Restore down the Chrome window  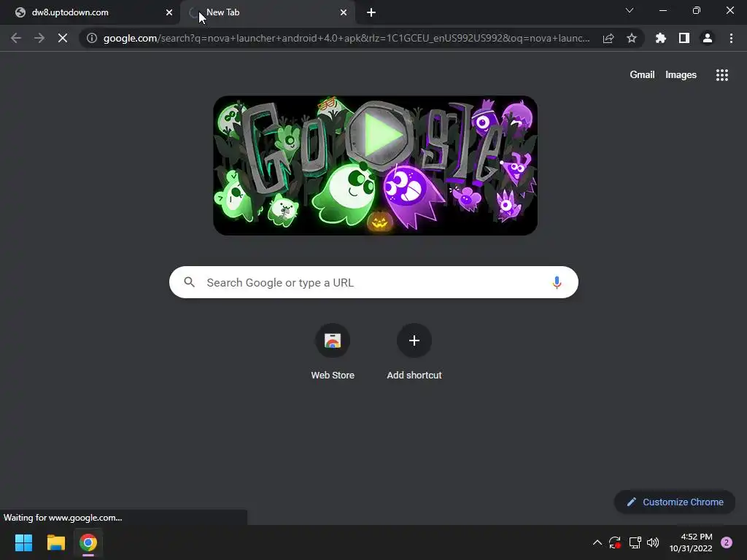[697, 10]
